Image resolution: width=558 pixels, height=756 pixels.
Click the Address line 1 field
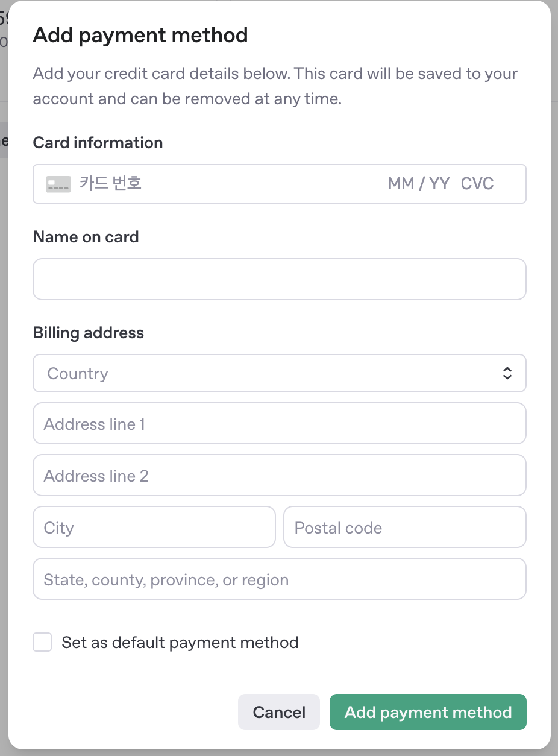click(279, 424)
